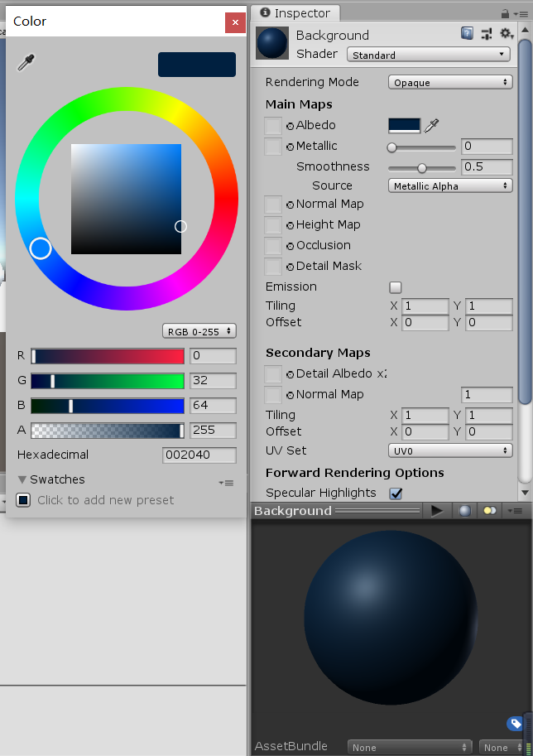Click the Background material sphere icon

tap(272, 43)
